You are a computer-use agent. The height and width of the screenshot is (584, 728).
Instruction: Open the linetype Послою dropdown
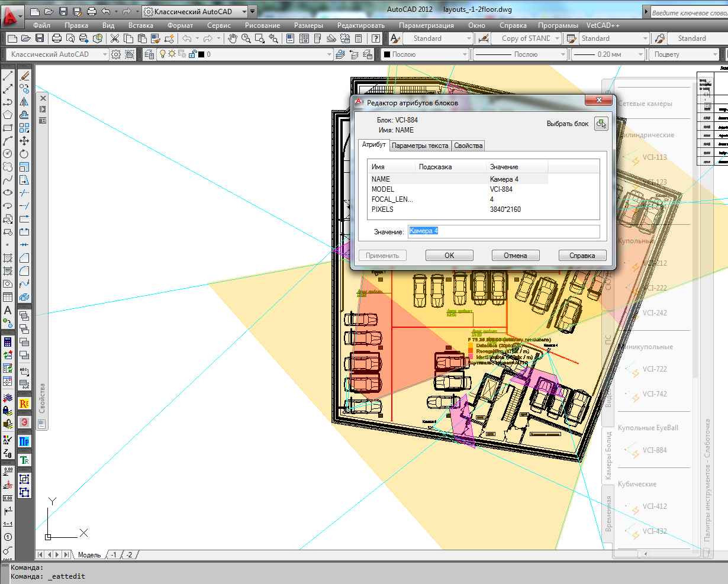tap(519, 54)
